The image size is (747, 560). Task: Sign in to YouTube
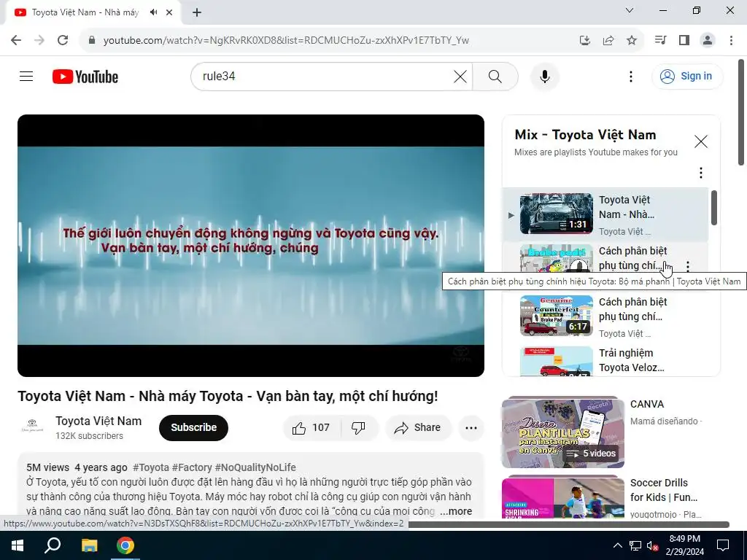pyautogui.click(x=686, y=76)
